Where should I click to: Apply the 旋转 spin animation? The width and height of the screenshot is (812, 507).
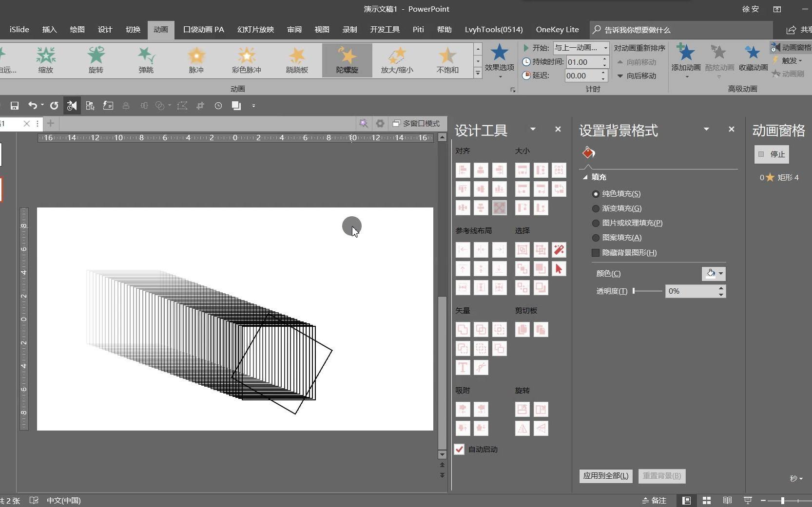pyautogui.click(x=96, y=60)
